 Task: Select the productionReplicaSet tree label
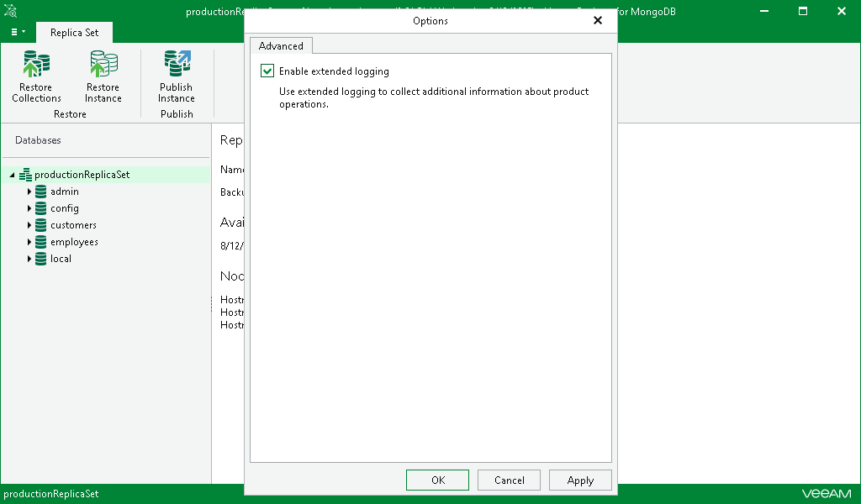pos(82,175)
